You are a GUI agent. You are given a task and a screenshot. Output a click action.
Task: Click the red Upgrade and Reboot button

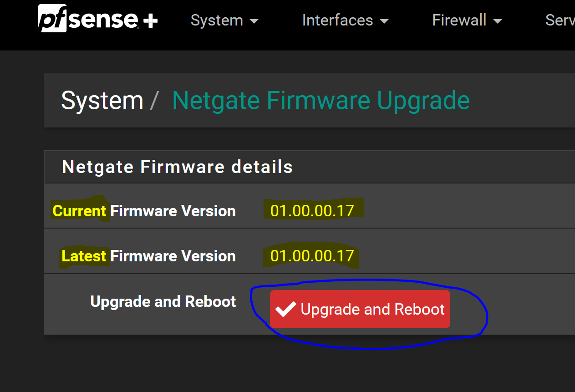(360, 309)
